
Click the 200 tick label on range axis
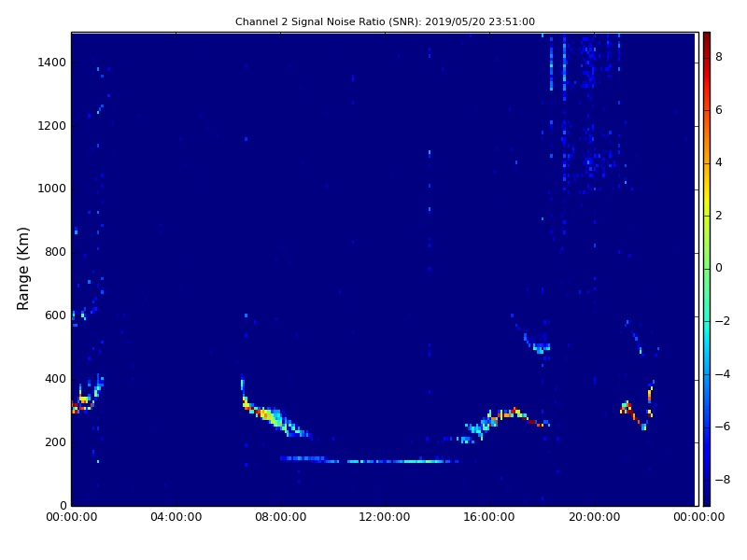[55, 442]
